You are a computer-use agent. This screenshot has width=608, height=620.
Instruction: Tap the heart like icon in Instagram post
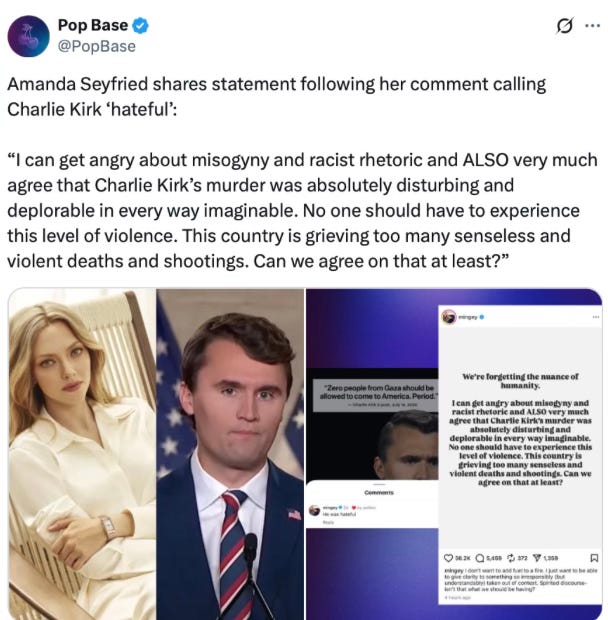tap(448, 558)
